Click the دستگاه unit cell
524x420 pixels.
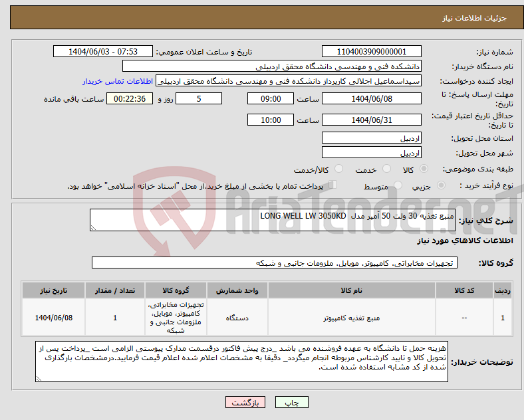[x=237, y=318]
